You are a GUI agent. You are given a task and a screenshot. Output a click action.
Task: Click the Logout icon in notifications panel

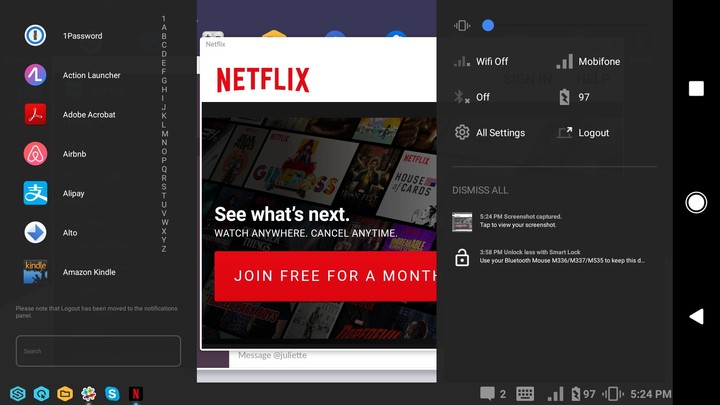[565, 132]
